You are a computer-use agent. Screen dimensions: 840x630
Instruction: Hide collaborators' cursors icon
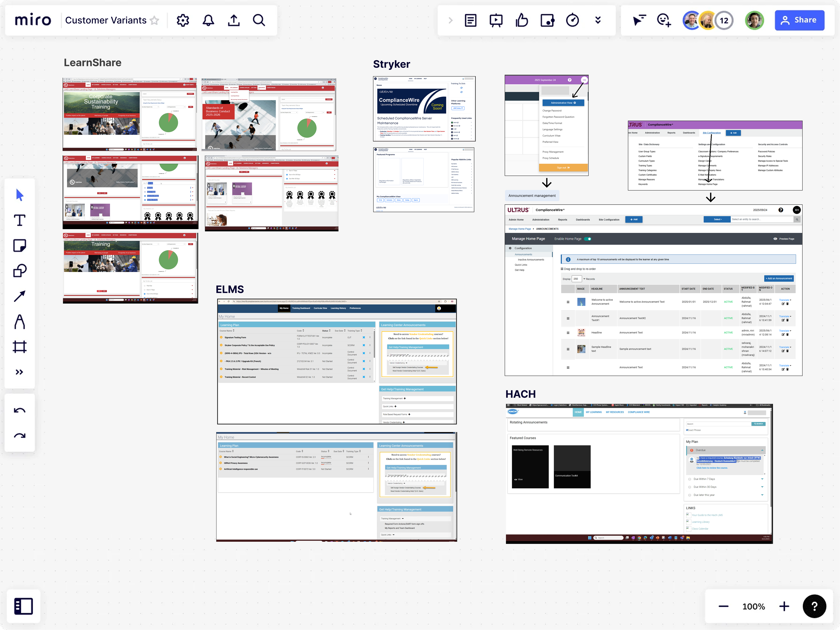(x=639, y=20)
